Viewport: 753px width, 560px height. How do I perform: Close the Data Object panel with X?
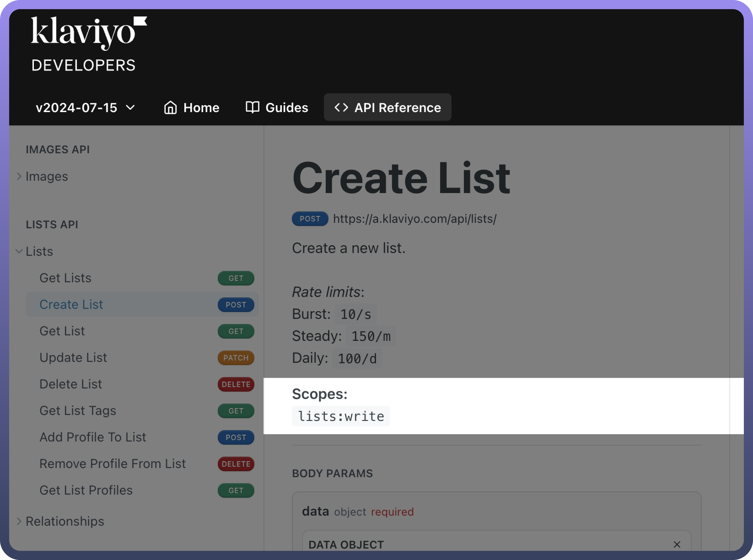(677, 544)
